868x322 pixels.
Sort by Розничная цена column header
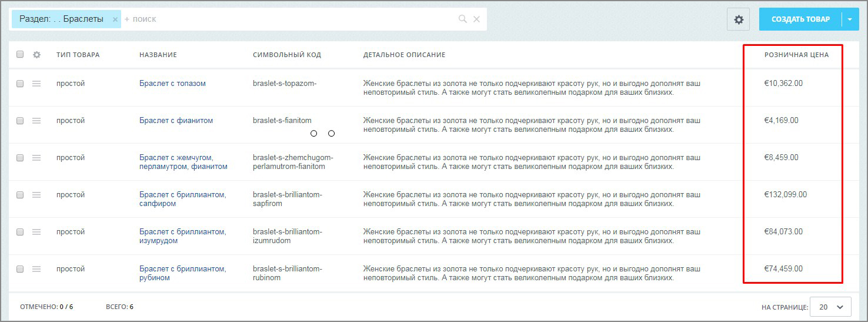tap(796, 55)
